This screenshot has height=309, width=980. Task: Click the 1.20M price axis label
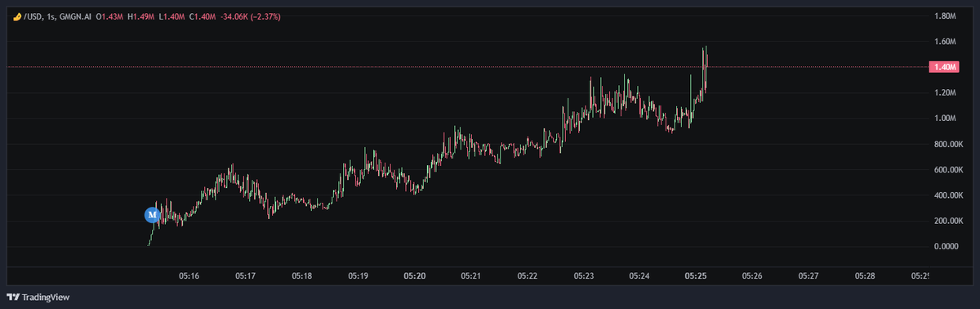[x=945, y=92]
